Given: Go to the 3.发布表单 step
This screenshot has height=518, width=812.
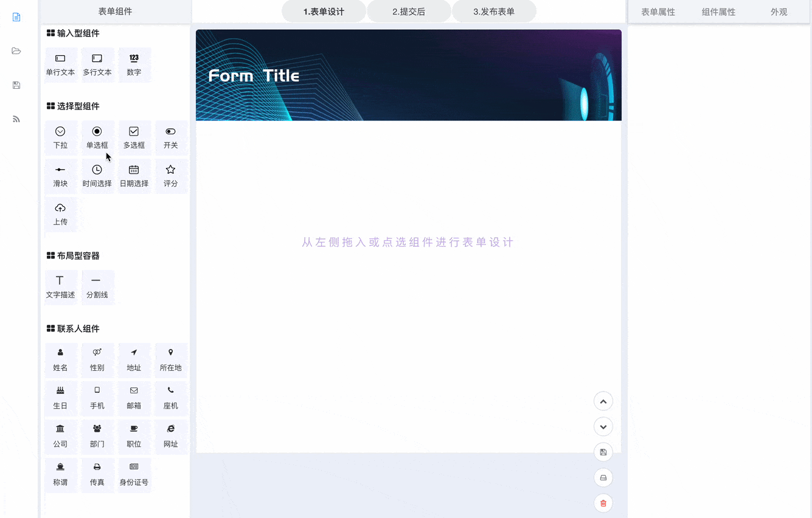Looking at the screenshot, I should (x=494, y=12).
